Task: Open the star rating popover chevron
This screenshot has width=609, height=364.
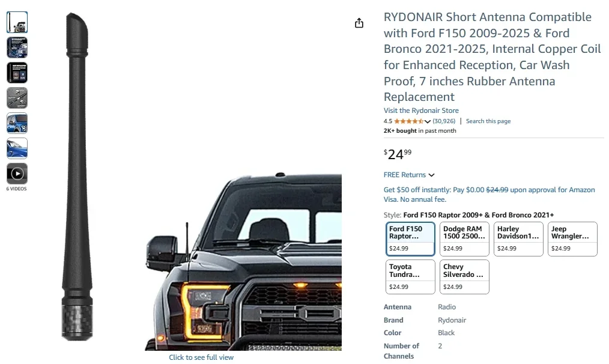Action: tap(428, 121)
